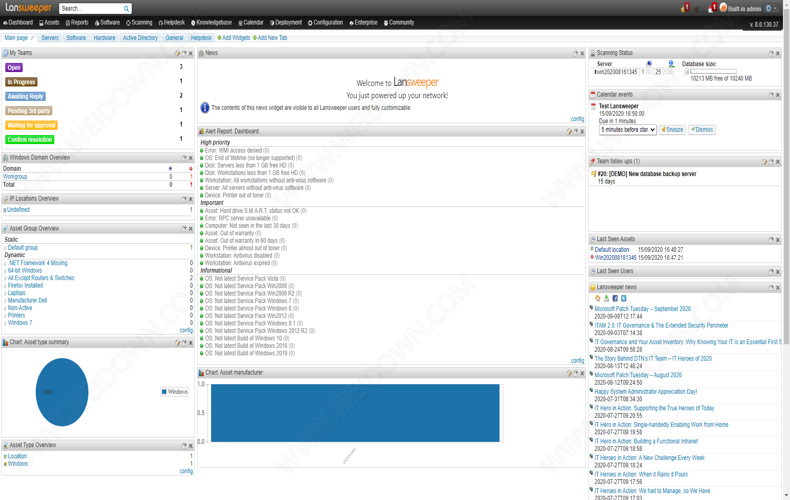The height and width of the screenshot is (500, 790).
Task: Switch to the Servers tab
Action: coord(50,38)
